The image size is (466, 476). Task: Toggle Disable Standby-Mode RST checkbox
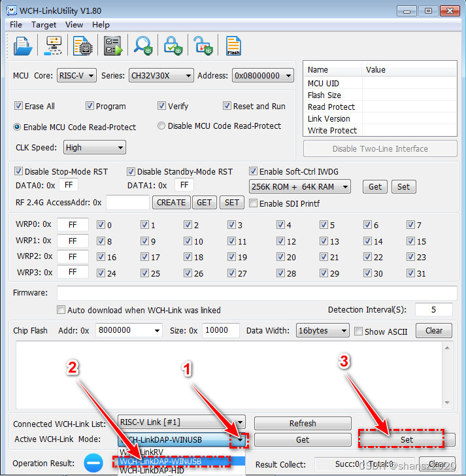tap(131, 171)
